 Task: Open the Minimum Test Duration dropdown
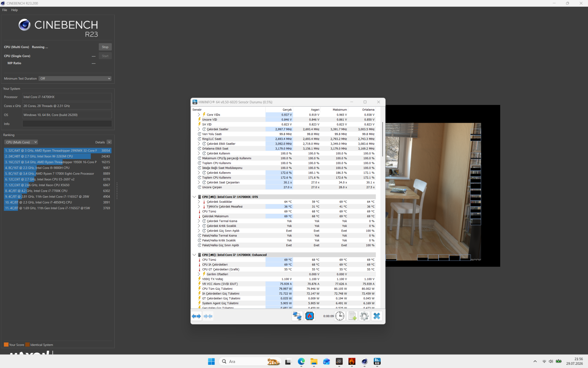(75, 79)
